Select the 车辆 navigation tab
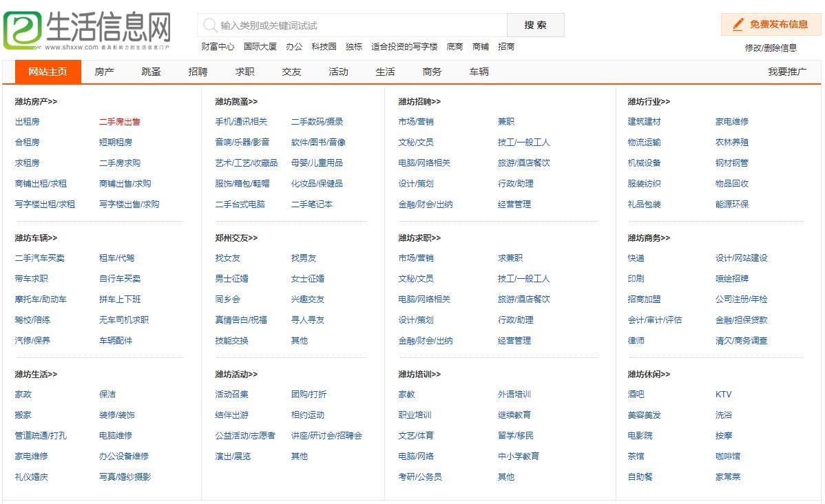Screen dimensions: 825x504 click(x=479, y=72)
